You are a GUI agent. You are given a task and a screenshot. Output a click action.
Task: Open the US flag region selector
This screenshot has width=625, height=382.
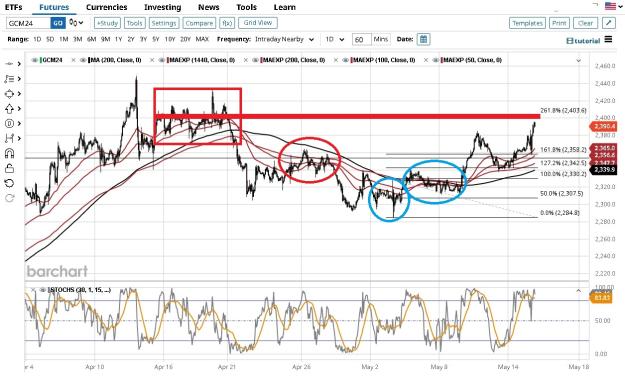pos(613,6)
